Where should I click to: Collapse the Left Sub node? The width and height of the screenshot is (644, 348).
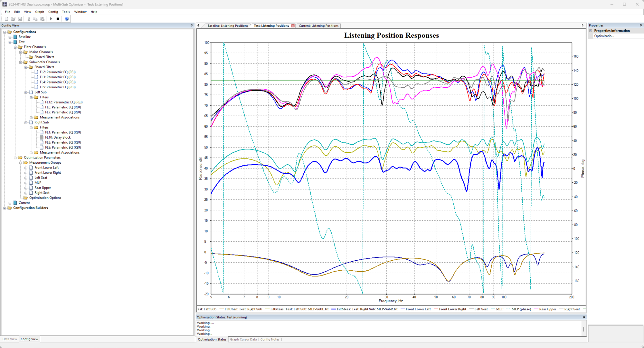click(26, 92)
